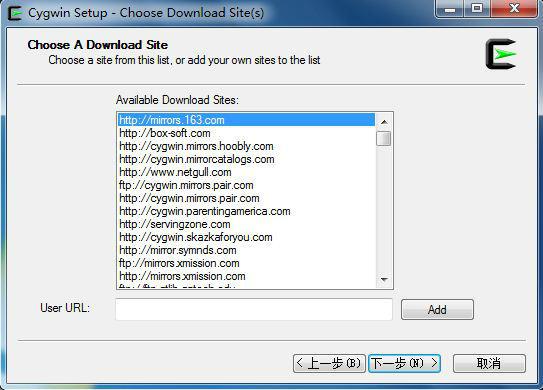Select http://box-soft.com mirror
Image resolution: width=543 pixels, height=390 pixels.
[x=246, y=133]
